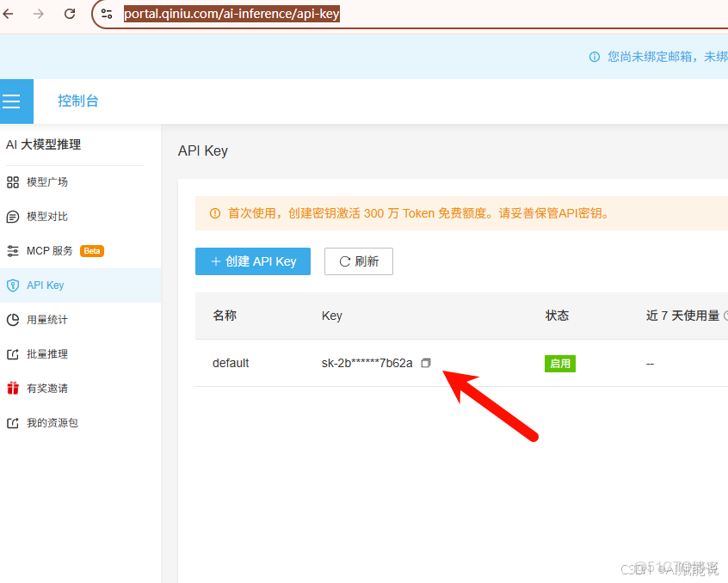Click the MCP 服务 sliders icon

(13, 251)
